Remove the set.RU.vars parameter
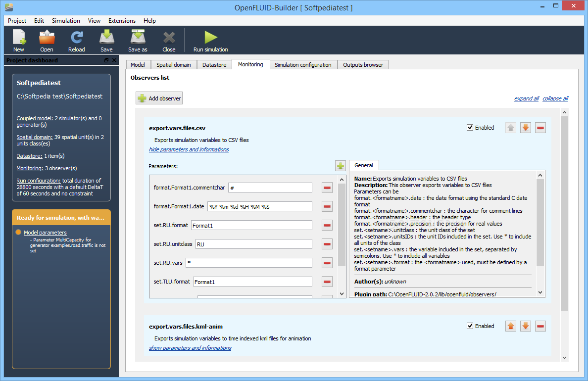The height and width of the screenshot is (381, 588). [x=327, y=263]
